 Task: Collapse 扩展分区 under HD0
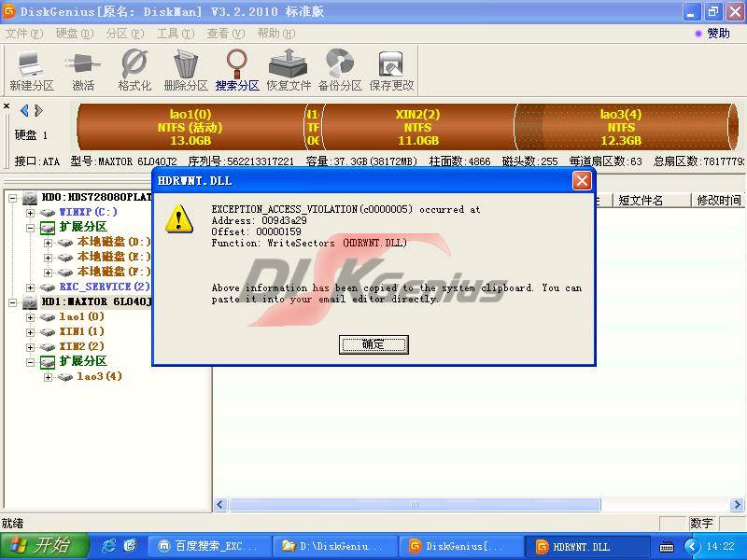pos(31,228)
